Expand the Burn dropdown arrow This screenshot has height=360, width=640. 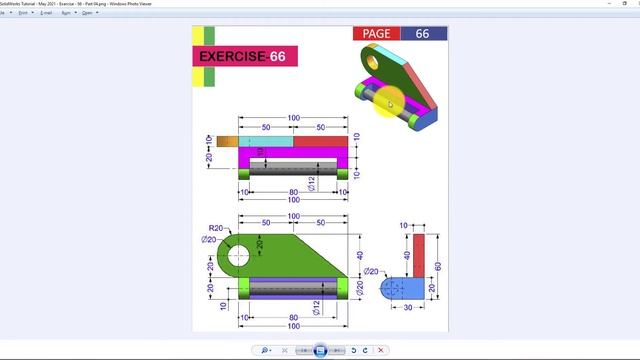[76, 13]
